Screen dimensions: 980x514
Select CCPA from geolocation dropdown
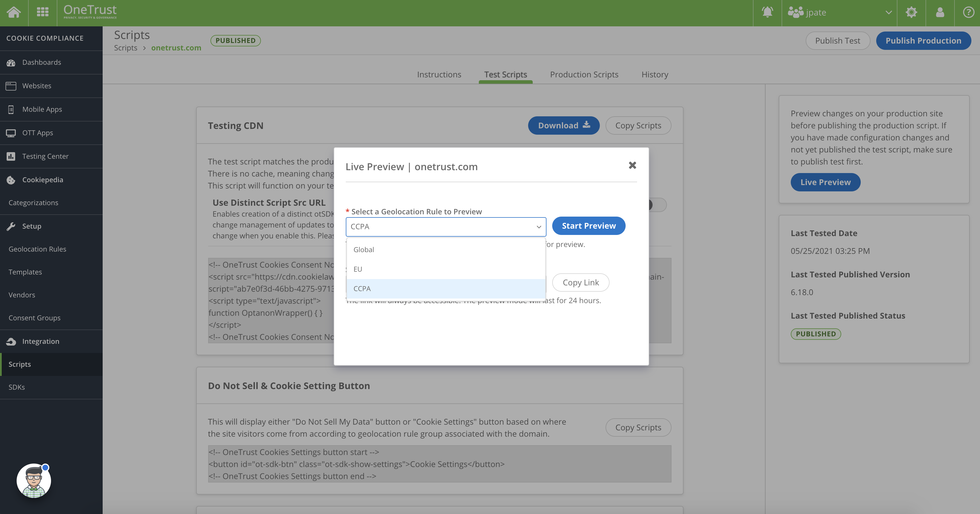(446, 288)
